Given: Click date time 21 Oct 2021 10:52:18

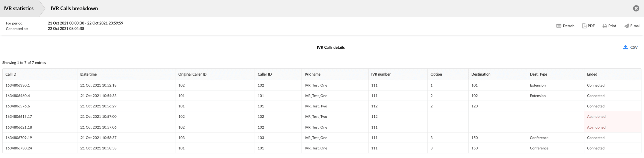Looking at the screenshot, I should click(99, 85).
